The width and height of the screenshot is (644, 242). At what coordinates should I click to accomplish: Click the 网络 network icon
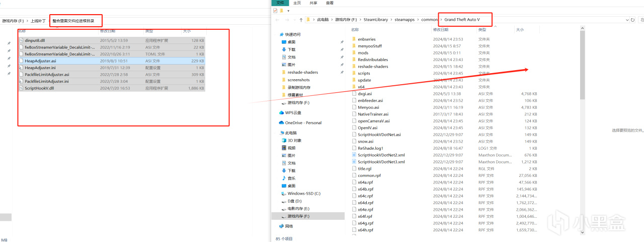point(281,226)
